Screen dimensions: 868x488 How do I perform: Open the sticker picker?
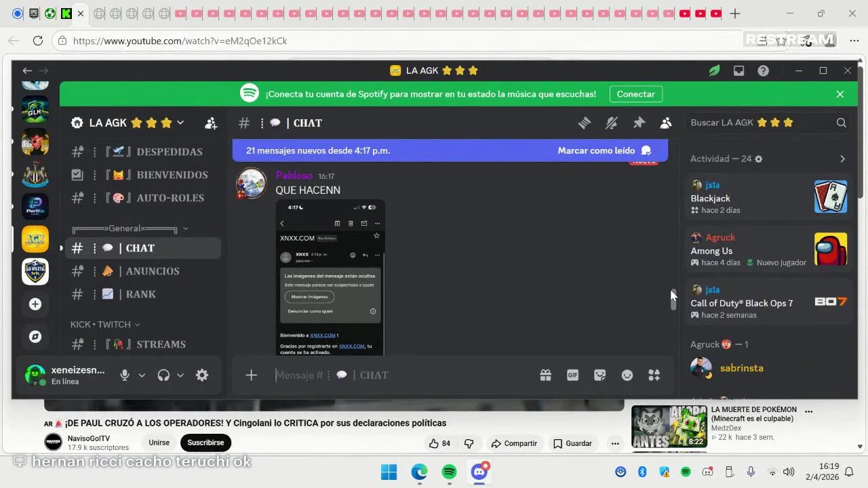(x=600, y=375)
